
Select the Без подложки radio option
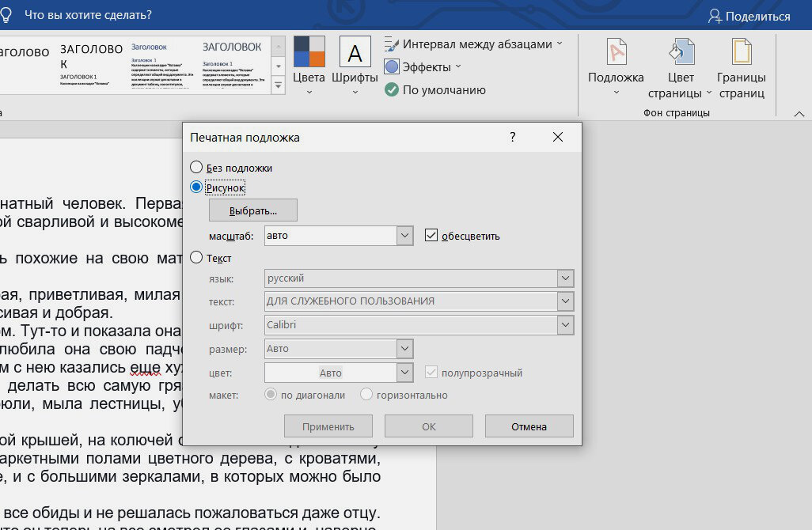tap(196, 168)
